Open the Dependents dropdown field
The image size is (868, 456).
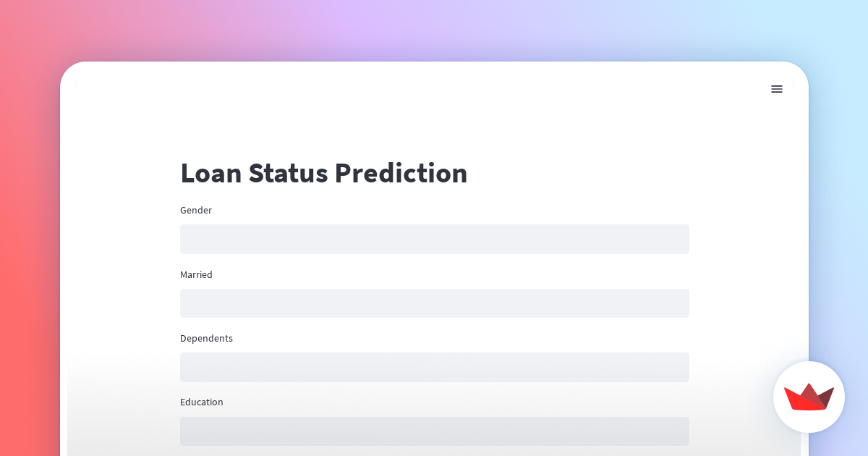(x=434, y=367)
